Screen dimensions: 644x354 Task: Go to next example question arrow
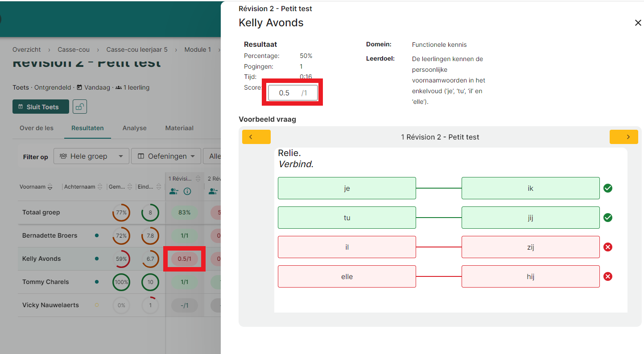(623, 137)
